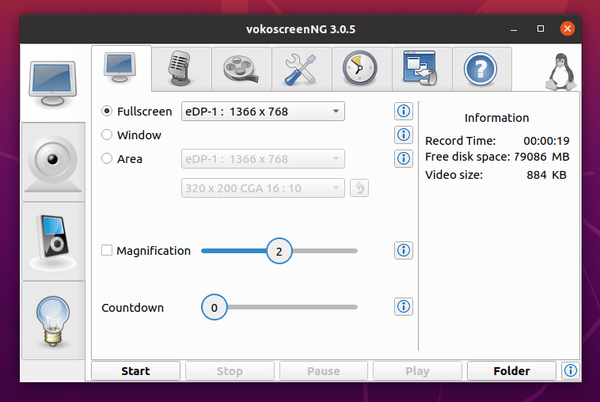Click the Video size 884 value

coord(536,175)
